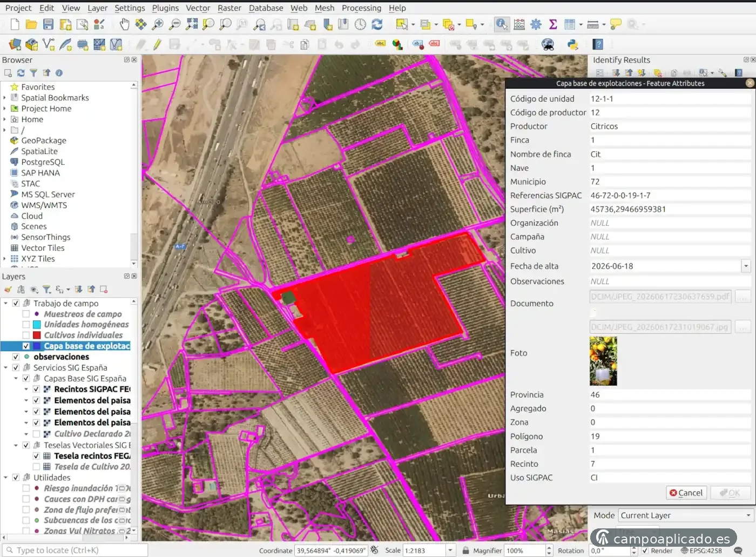Image resolution: width=756 pixels, height=557 pixels.
Task: Open the Scale dropdown arrow
Action: coord(450,551)
